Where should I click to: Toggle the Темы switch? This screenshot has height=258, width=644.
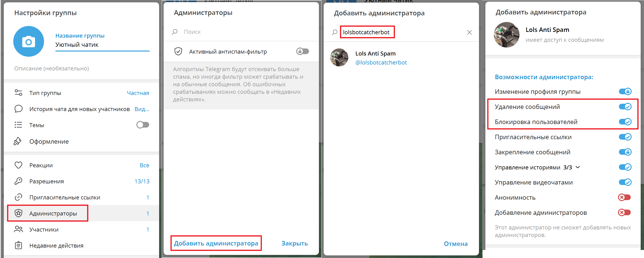coord(143,125)
